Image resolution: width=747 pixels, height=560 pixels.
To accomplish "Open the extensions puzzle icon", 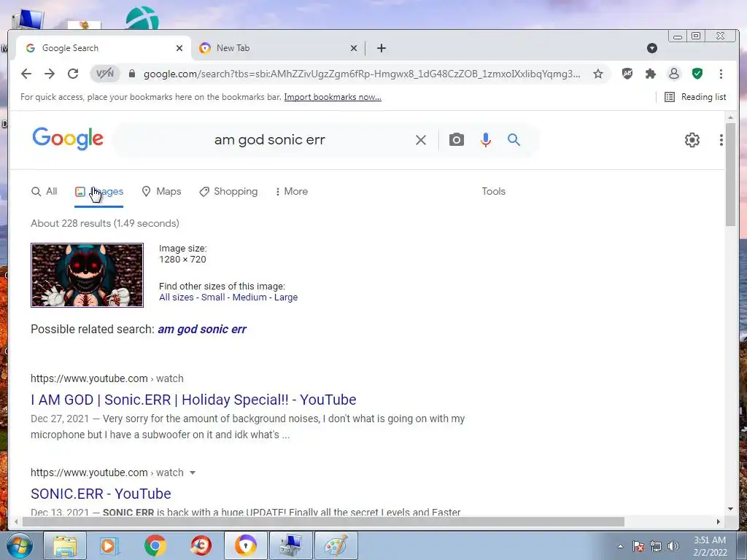I will pos(650,74).
